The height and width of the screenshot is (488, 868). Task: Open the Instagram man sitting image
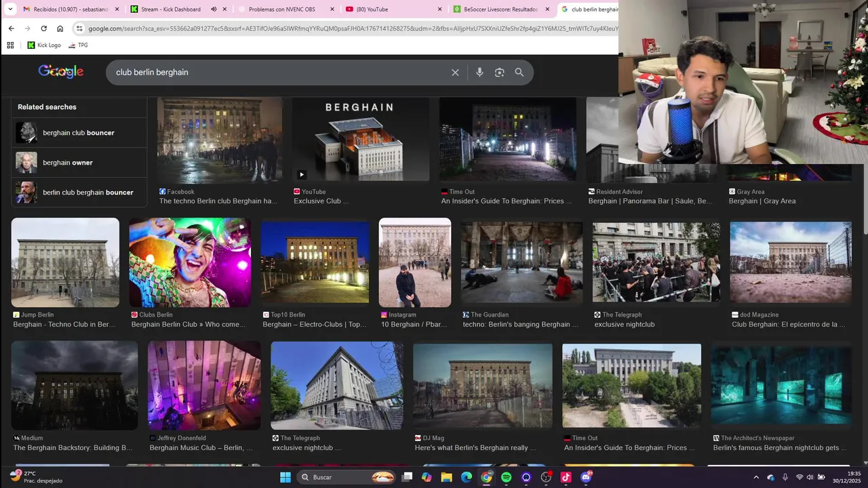(415, 262)
